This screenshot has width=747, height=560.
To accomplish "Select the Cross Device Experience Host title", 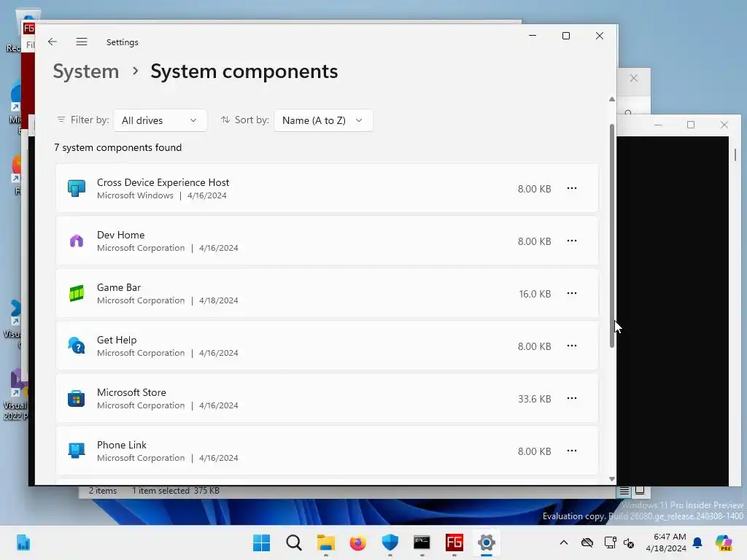I will point(163,182).
